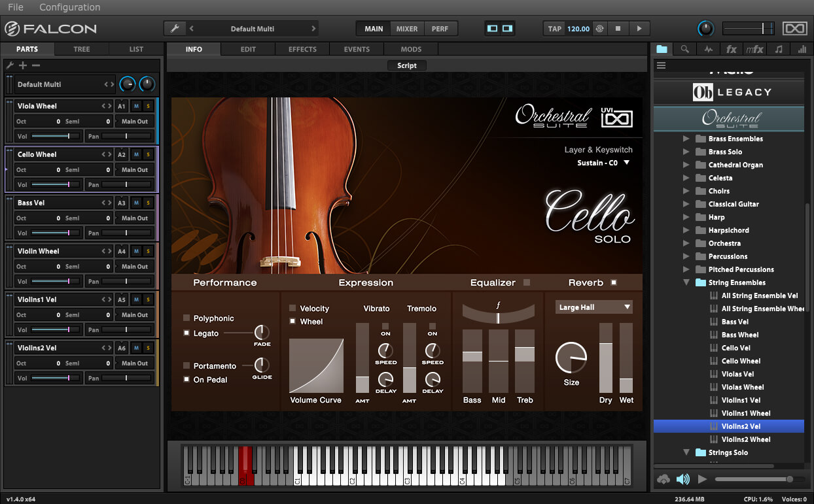Expand the Cathedral Organ folder
Viewport: 814px width, 504px height.
[x=686, y=165]
